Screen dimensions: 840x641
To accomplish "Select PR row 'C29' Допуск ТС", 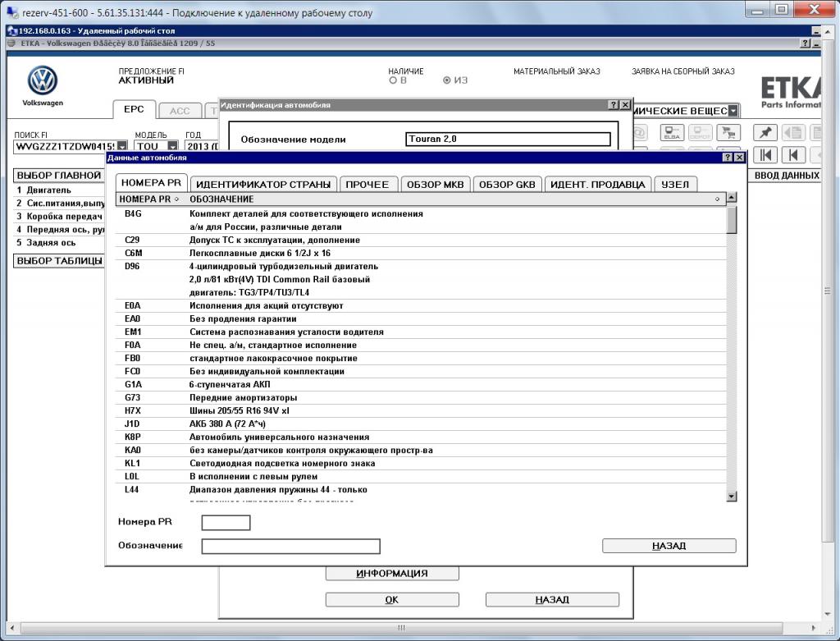I will [421, 240].
